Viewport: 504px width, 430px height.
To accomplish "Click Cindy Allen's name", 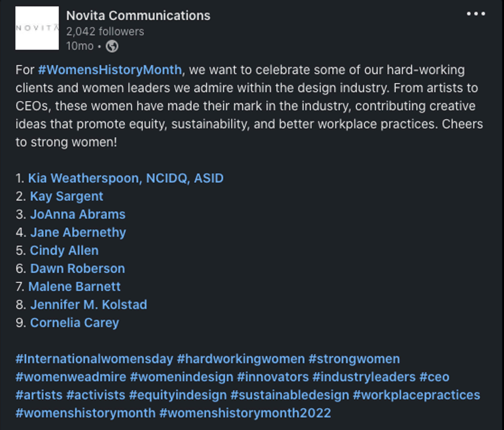I will [64, 251].
